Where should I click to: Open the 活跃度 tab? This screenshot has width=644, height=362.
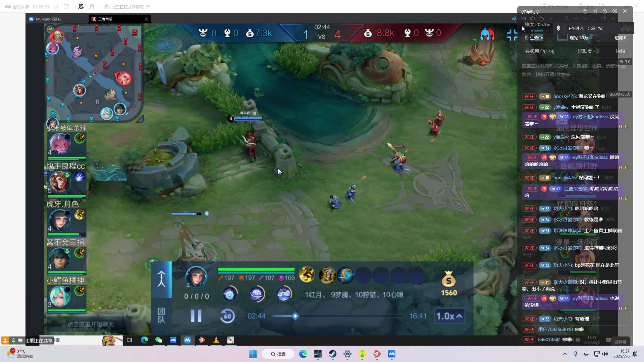pyautogui.click(x=585, y=51)
